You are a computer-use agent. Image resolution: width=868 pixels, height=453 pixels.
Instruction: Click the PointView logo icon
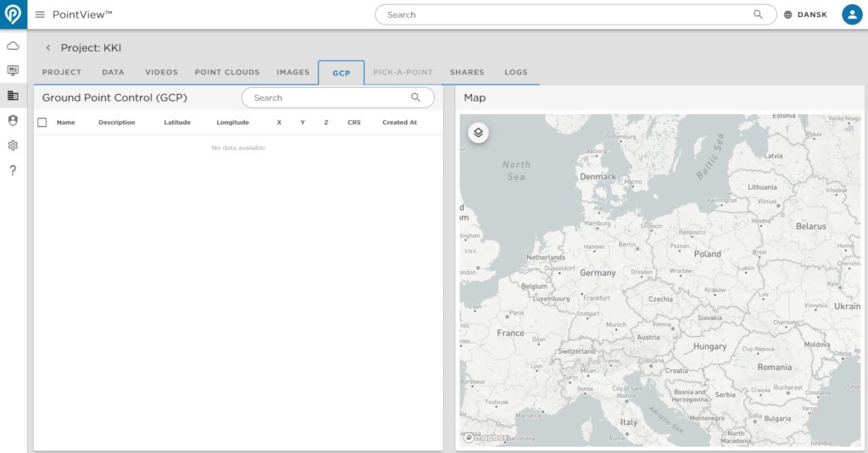[x=14, y=14]
